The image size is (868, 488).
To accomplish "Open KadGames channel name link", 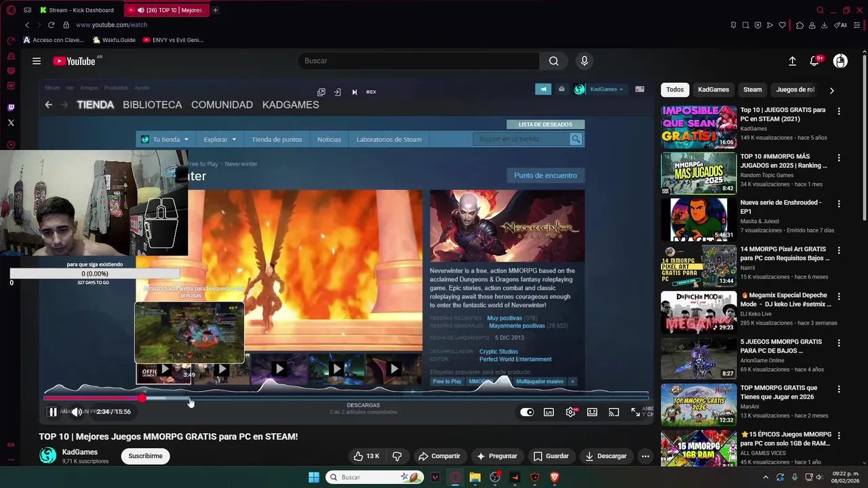I will click(80, 452).
